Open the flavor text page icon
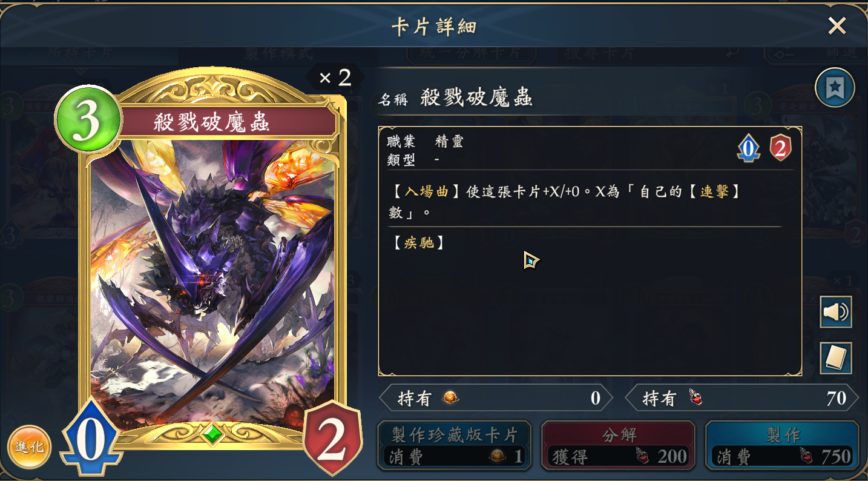Image resolution: width=868 pixels, height=481 pixels. (x=836, y=358)
